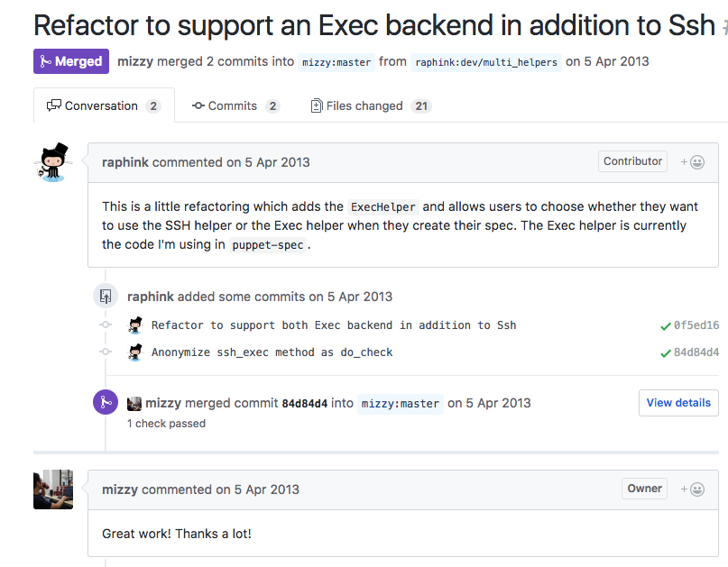Click the View details button
The image size is (728, 567).
(x=678, y=403)
